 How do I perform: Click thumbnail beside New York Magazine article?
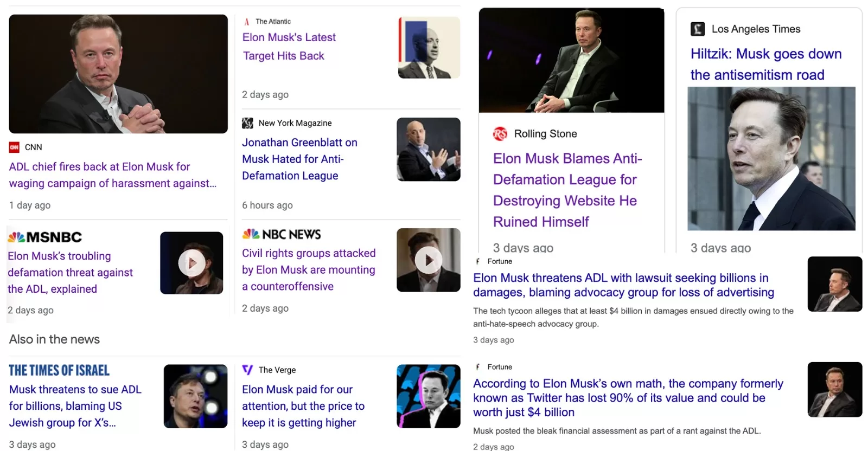[x=428, y=150]
